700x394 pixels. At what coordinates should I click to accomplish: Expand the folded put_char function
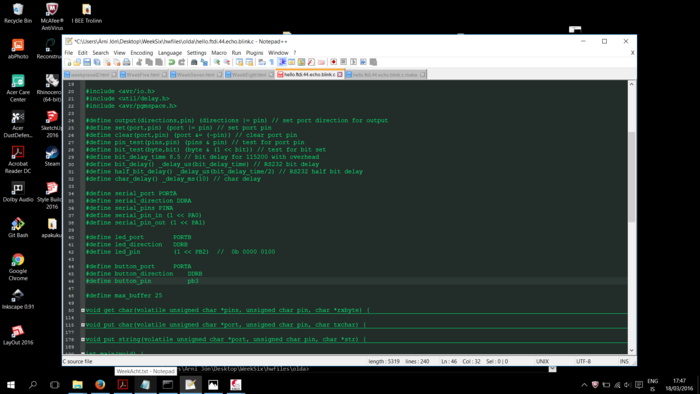click(x=83, y=325)
